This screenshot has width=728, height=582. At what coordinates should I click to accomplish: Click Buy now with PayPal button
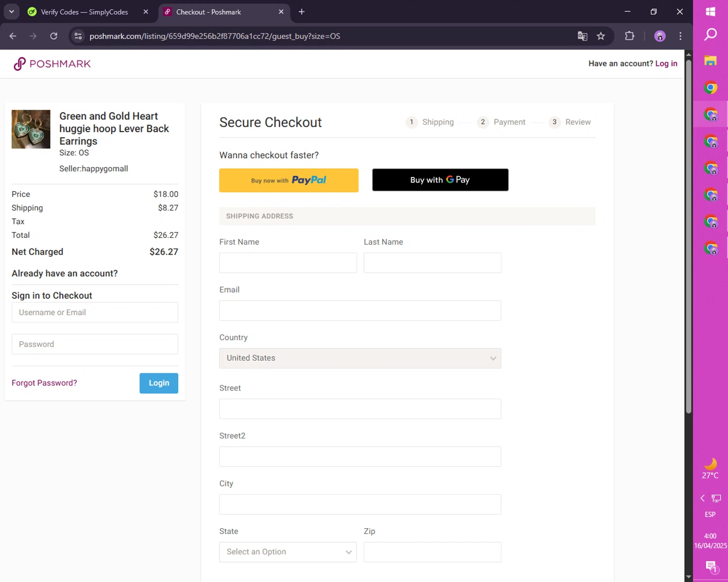tap(289, 180)
